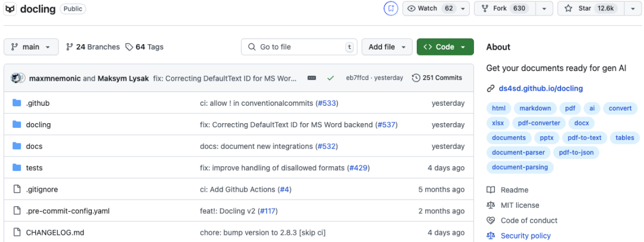The image size is (644, 242).
Task: Click the green commit status checkmark
Action: [330, 78]
